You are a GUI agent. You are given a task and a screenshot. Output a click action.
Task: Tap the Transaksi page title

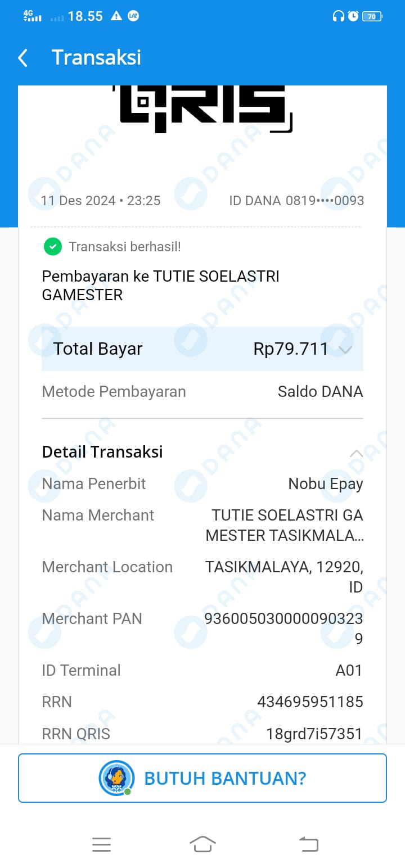click(x=96, y=57)
